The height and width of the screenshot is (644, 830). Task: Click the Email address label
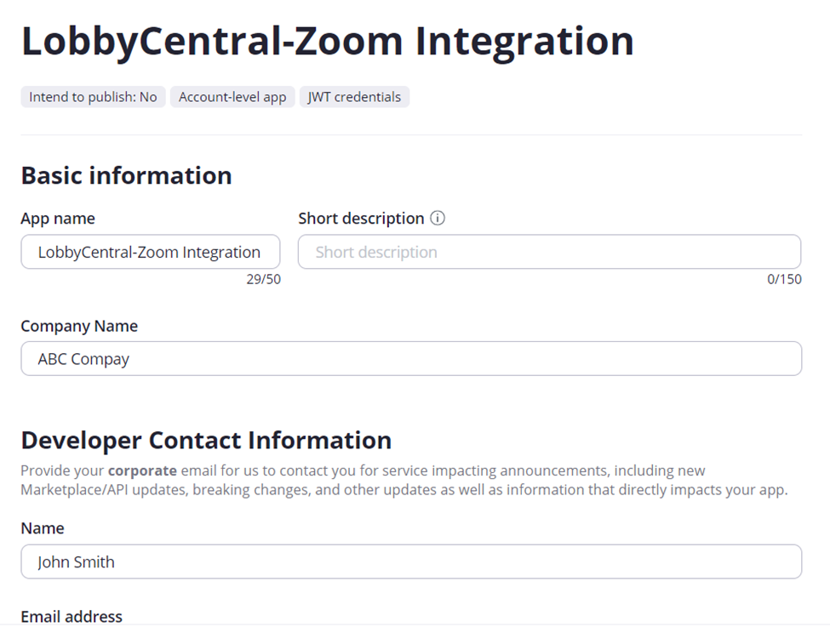72,617
